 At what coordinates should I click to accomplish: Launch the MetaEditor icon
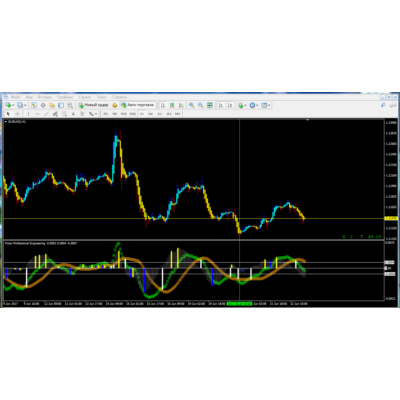[114, 105]
